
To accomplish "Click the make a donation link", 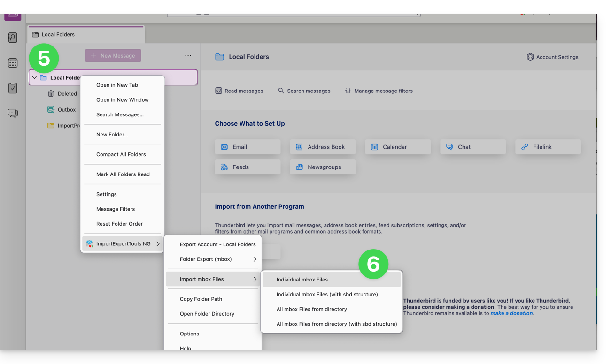I will coord(511,313).
